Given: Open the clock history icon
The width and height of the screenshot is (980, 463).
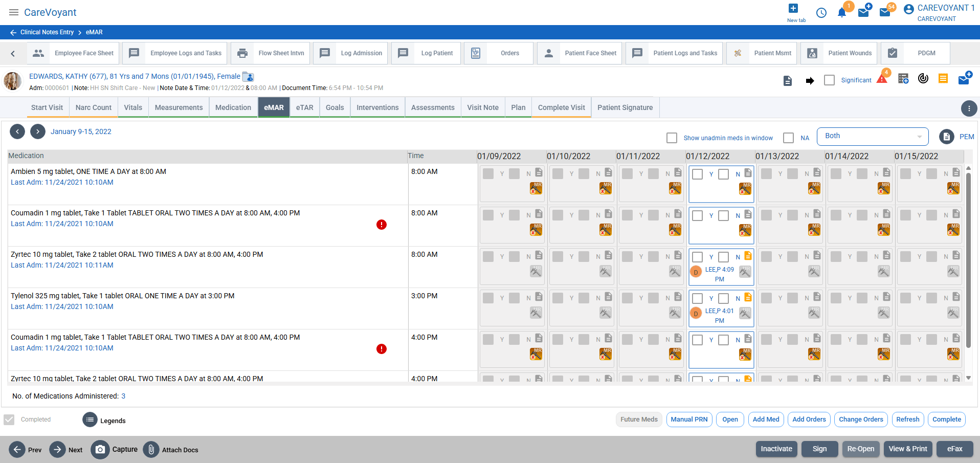Looking at the screenshot, I should point(821,13).
